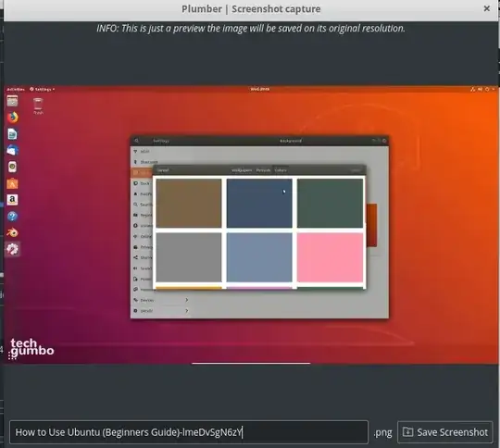
Task: Pick the dark green color swatch
Action: point(330,203)
